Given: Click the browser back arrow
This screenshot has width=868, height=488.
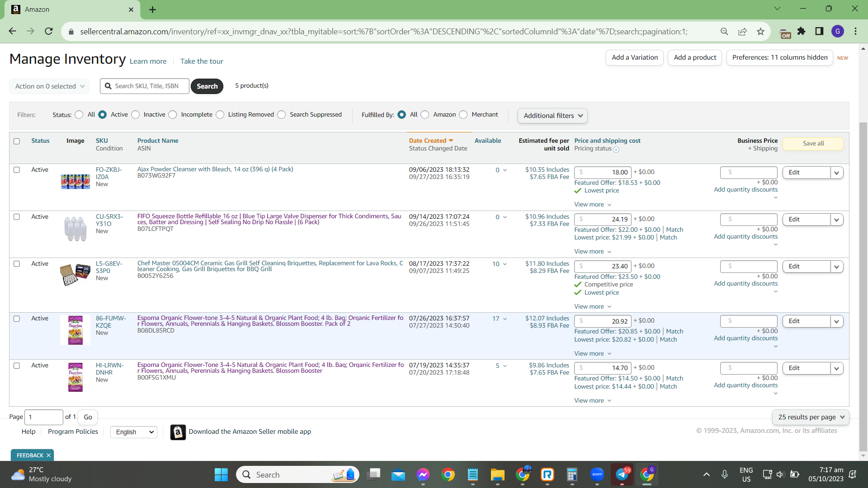Looking at the screenshot, I should point(12,31).
